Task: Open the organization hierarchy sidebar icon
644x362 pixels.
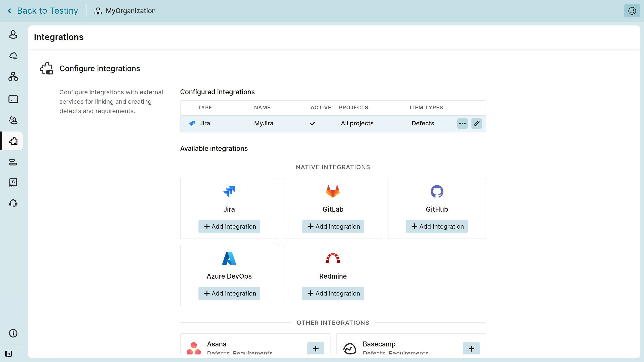Action: coord(13,76)
